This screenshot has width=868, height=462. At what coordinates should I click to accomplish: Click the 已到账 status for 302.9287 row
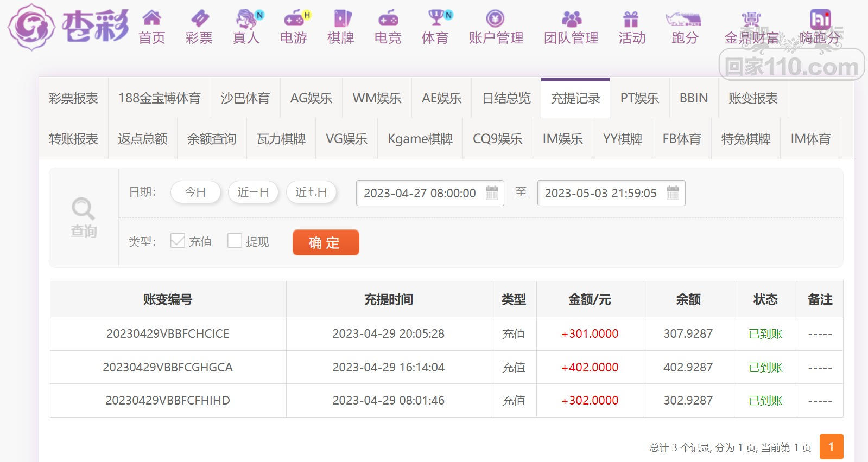765,400
